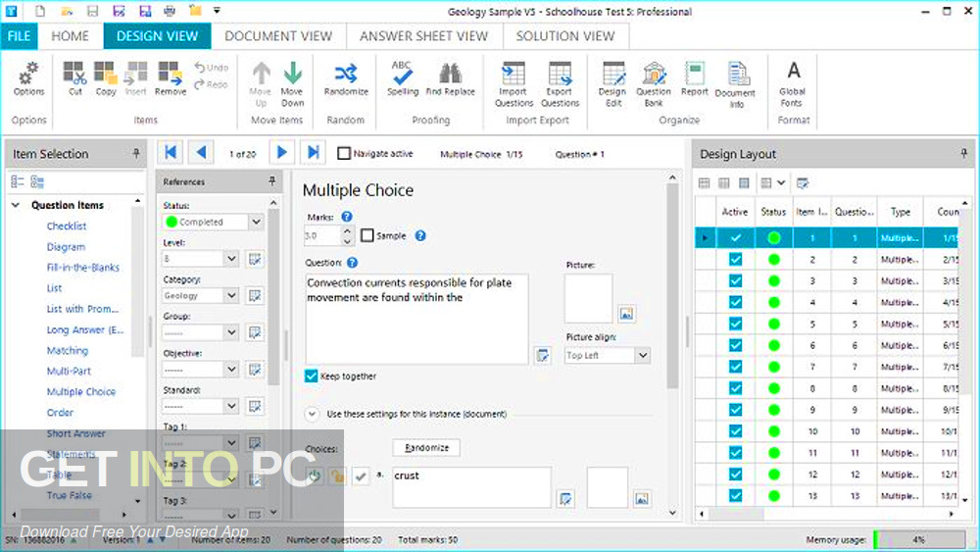Click the Randomize choices button
Image resolution: width=980 pixels, height=552 pixels.
pyautogui.click(x=426, y=448)
